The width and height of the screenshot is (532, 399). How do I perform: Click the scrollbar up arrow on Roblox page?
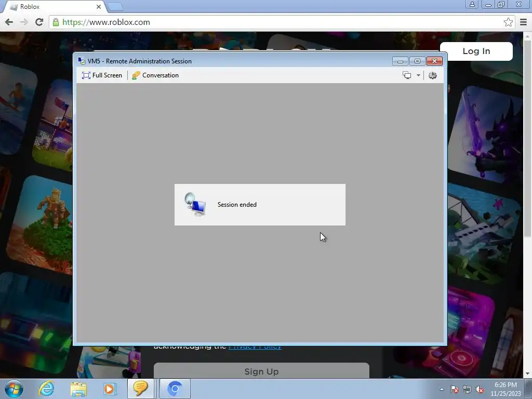527,36
